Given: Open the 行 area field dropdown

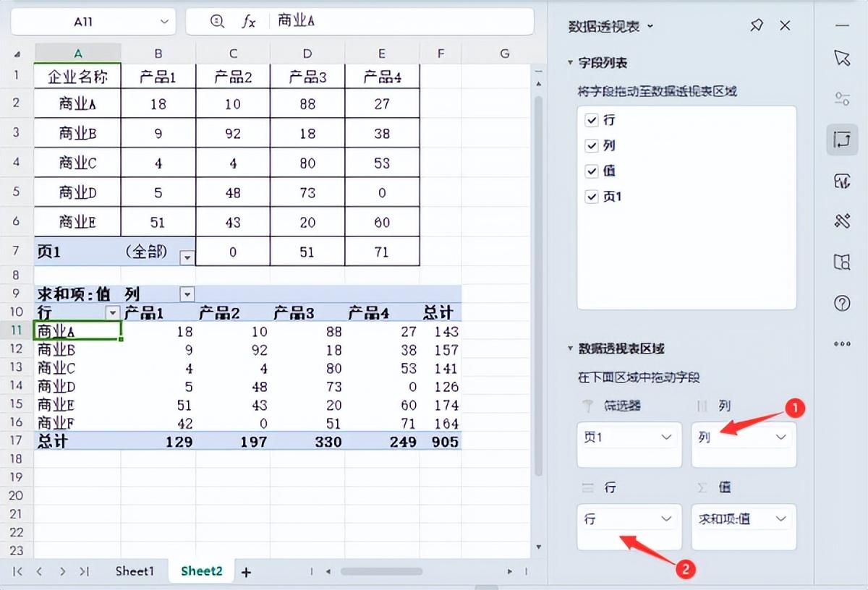Looking at the screenshot, I should [666, 519].
